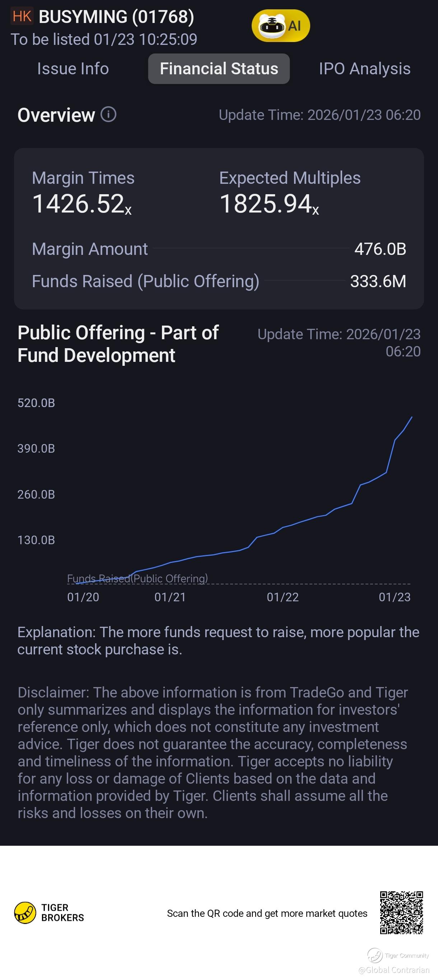
Task: Open the IPO Analysis tab
Action: (x=364, y=69)
